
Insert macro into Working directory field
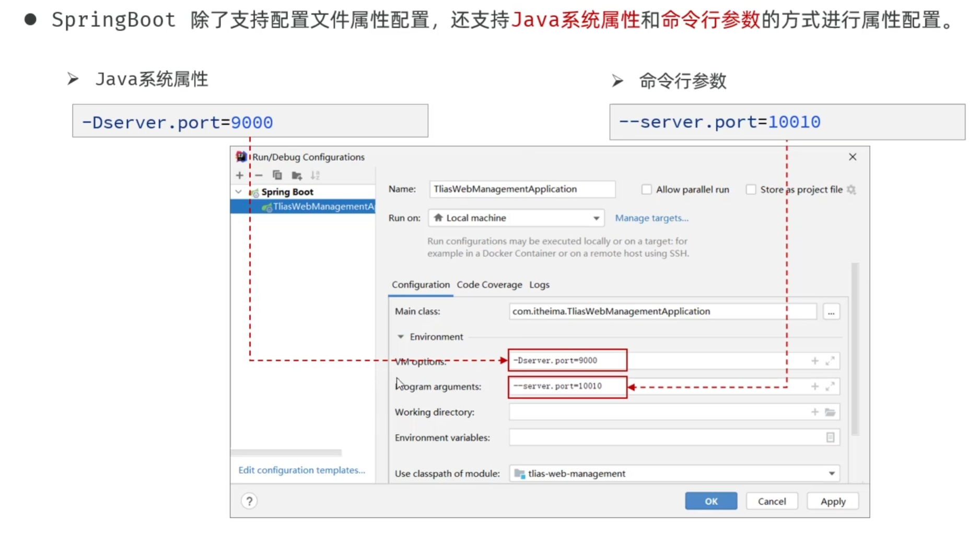815,412
